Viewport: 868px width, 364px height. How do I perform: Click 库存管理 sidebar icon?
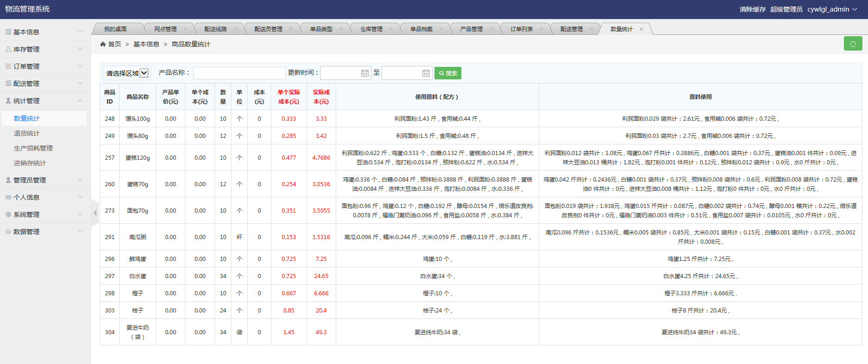(8, 49)
